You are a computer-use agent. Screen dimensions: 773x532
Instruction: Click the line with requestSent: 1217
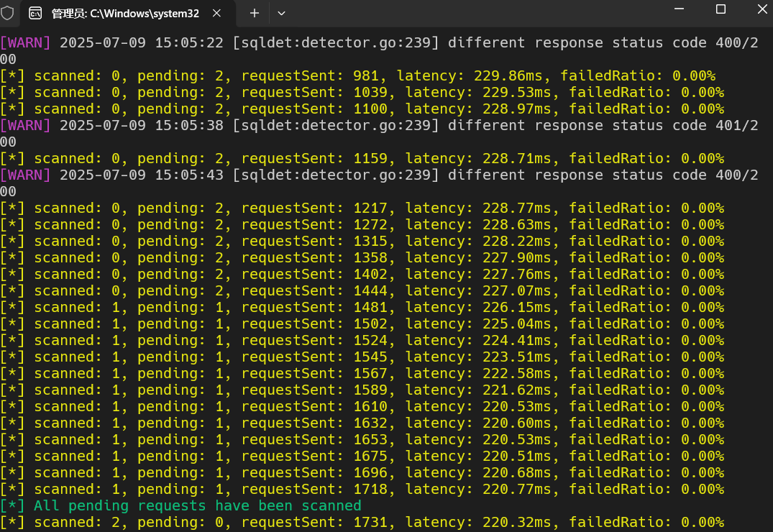pos(362,208)
